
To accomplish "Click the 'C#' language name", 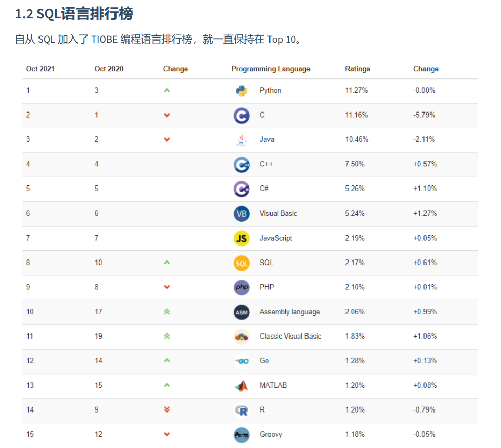I will (x=264, y=189).
